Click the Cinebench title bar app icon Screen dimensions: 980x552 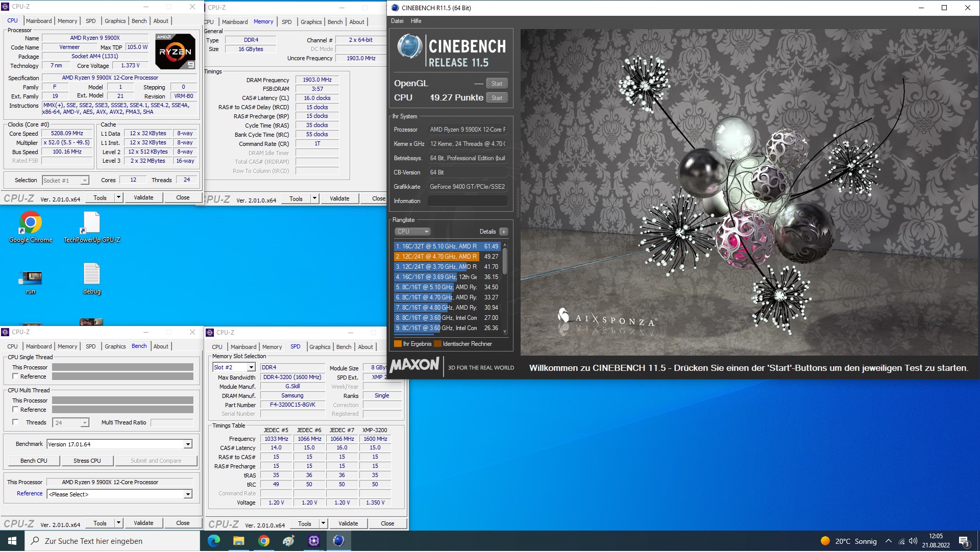(x=395, y=8)
